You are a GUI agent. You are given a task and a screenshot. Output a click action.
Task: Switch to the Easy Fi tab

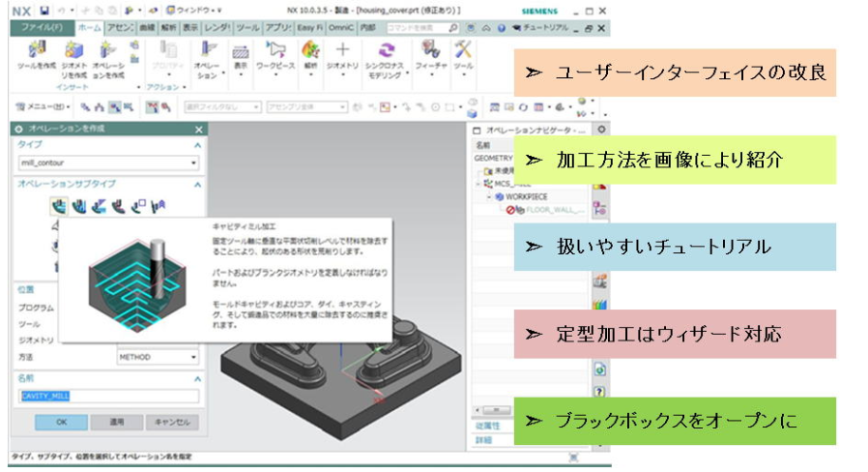click(x=309, y=28)
